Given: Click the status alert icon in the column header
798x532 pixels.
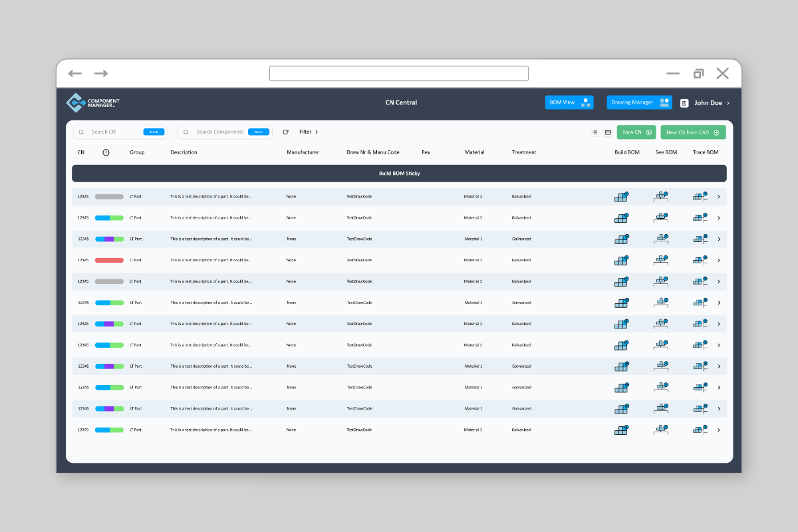Looking at the screenshot, I should tap(106, 152).
